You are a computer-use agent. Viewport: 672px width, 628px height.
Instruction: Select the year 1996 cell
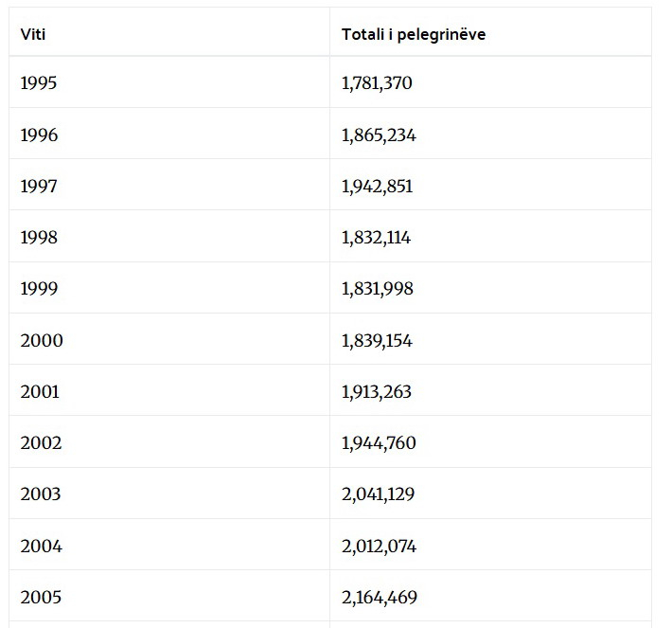tap(39, 135)
